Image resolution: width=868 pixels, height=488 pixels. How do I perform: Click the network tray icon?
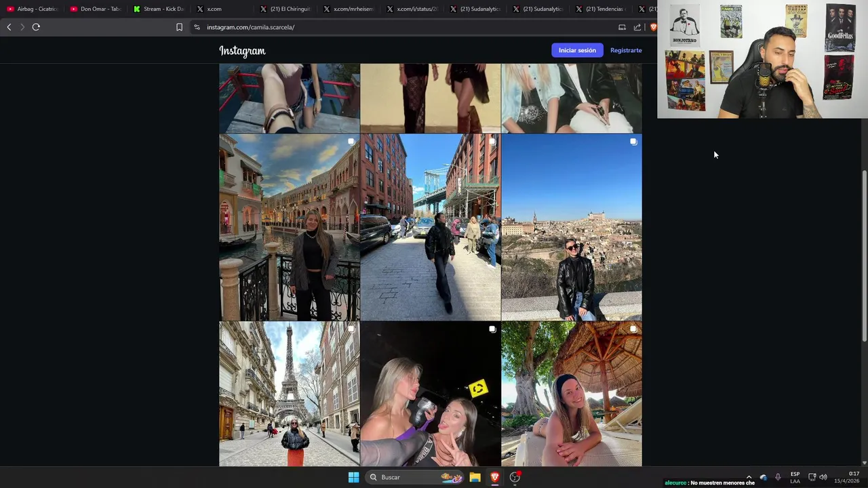click(x=812, y=477)
